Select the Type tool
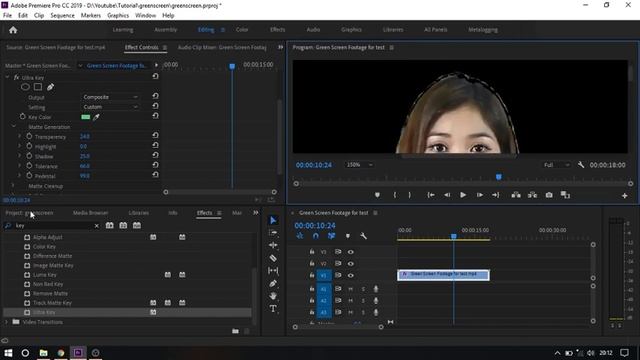This screenshot has width=640, height=360. point(273,309)
